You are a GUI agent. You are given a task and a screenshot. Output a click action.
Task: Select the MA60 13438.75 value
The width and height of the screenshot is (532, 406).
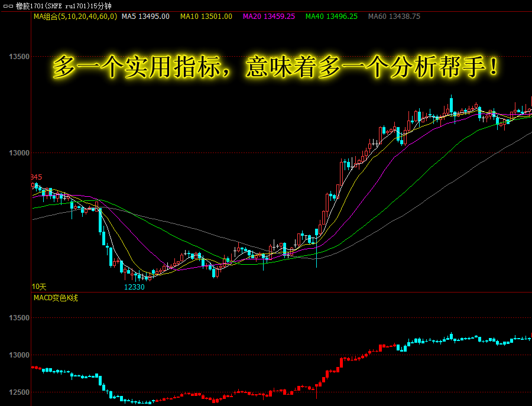[x=394, y=17]
